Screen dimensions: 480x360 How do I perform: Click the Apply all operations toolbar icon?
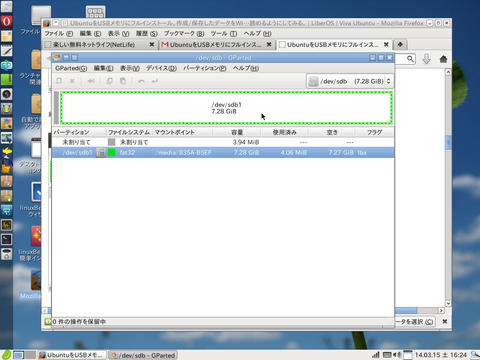(x=155, y=81)
